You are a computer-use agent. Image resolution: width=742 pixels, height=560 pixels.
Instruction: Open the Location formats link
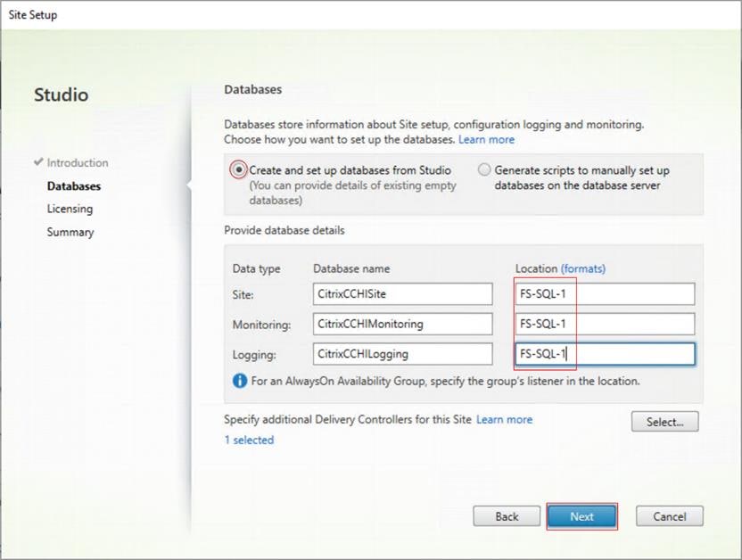pos(582,268)
